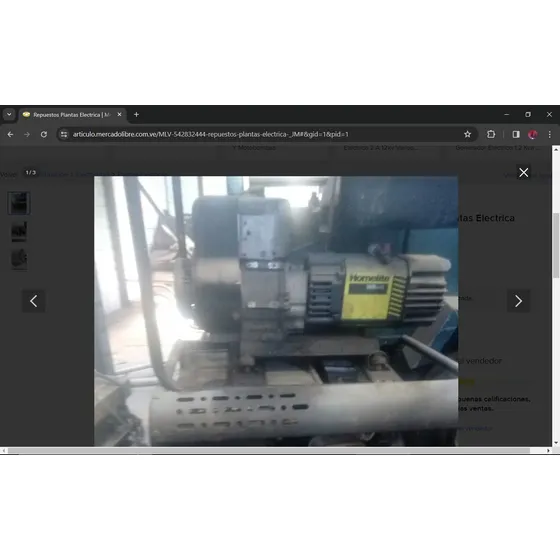Open the browser extensions puzzle icon
The height and width of the screenshot is (560, 560).
click(491, 134)
